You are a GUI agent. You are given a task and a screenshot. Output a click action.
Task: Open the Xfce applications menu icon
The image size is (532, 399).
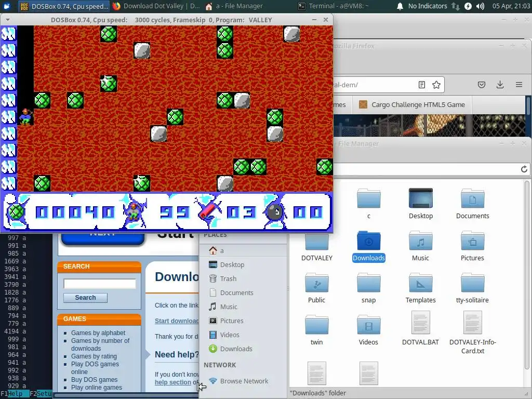click(7, 6)
